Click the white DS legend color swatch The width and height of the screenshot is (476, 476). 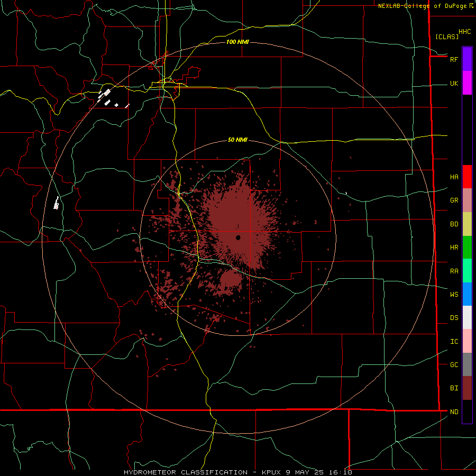467,317
